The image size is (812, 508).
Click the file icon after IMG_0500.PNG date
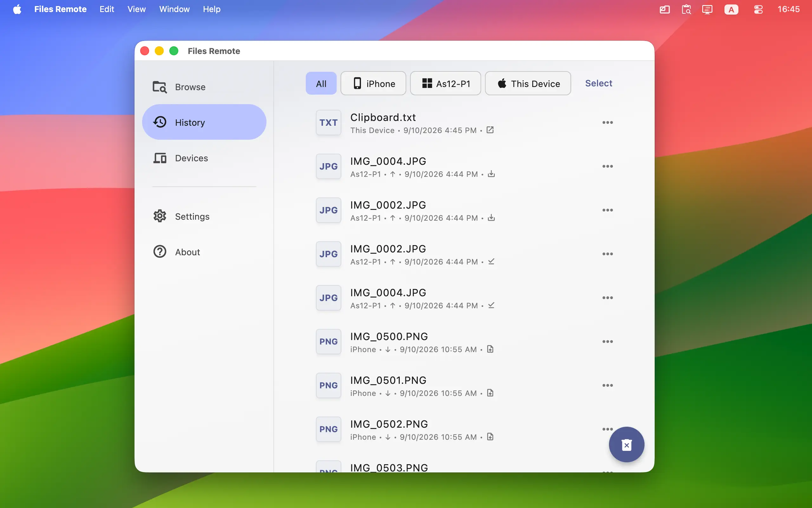coord(490,349)
